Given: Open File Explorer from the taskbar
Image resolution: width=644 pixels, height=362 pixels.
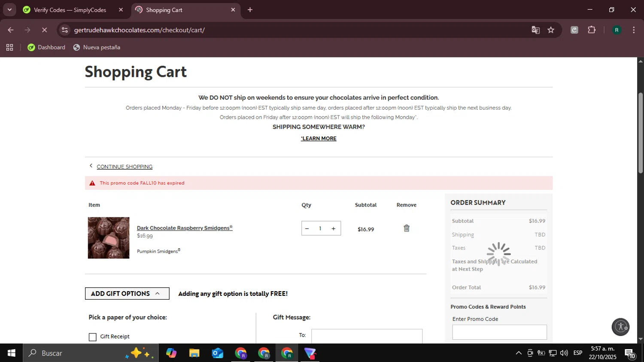Looking at the screenshot, I should (x=194, y=353).
